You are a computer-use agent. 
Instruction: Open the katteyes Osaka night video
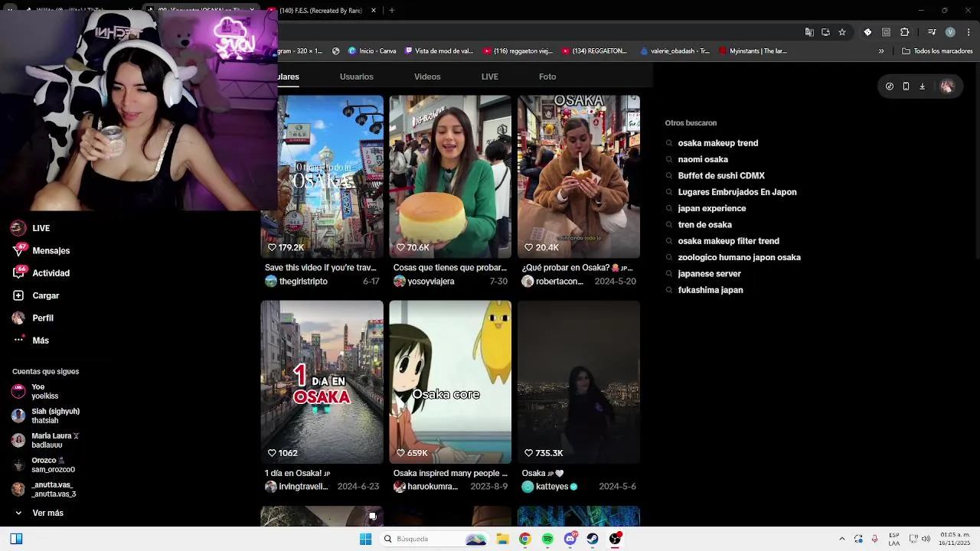coord(579,382)
